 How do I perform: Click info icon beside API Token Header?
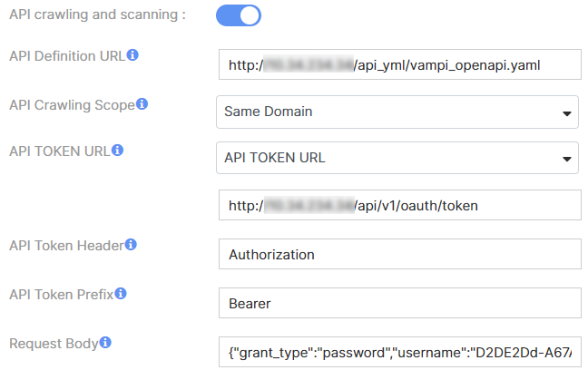coord(132,245)
